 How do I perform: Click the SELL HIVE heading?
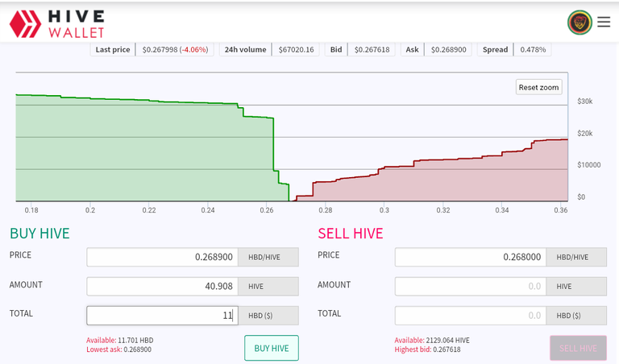click(x=350, y=234)
